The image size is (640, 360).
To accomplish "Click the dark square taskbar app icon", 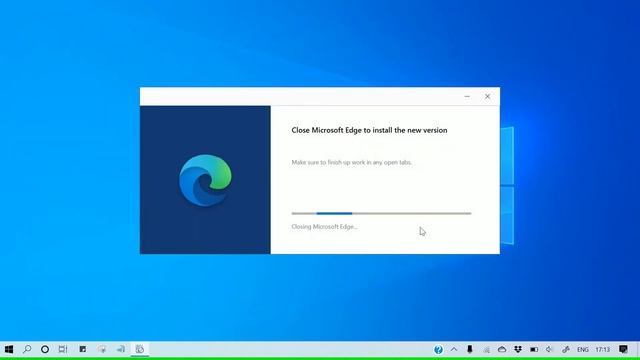I will (x=83, y=349).
